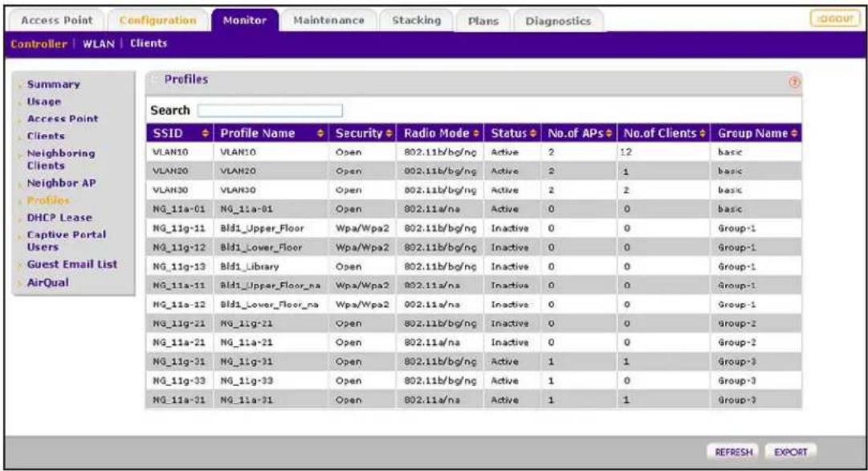Click the NG_11g-21 SSID cell
Screen dimensions: 868x471
tap(179, 323)
